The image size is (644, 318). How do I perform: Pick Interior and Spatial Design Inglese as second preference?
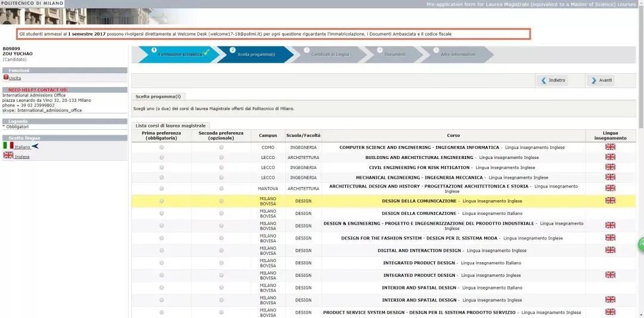tap(221, 300)
